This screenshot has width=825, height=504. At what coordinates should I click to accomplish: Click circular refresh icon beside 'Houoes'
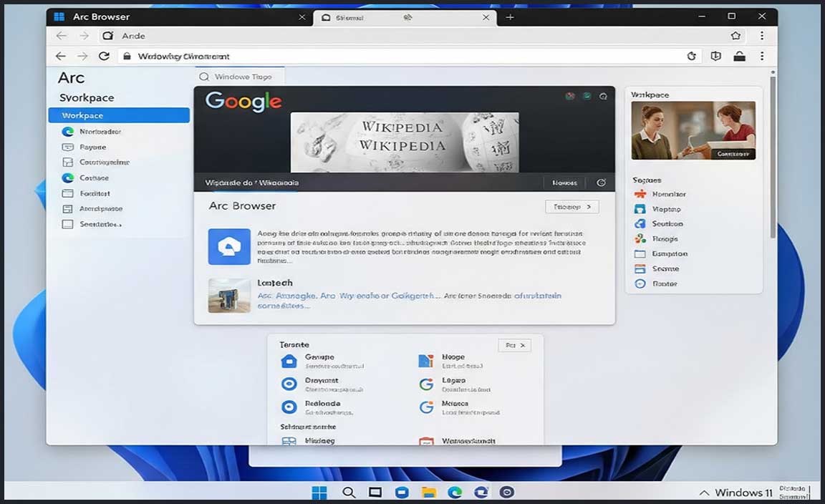[601, 183]
